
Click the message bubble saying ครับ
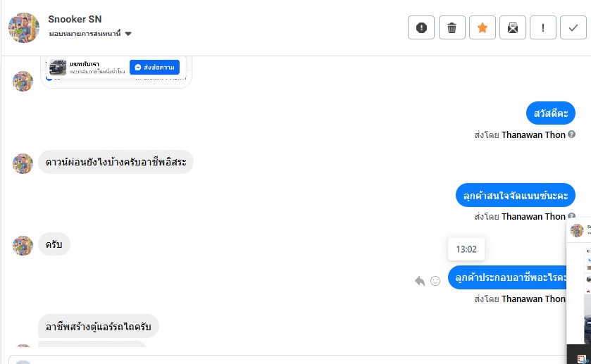click(54, 244)
